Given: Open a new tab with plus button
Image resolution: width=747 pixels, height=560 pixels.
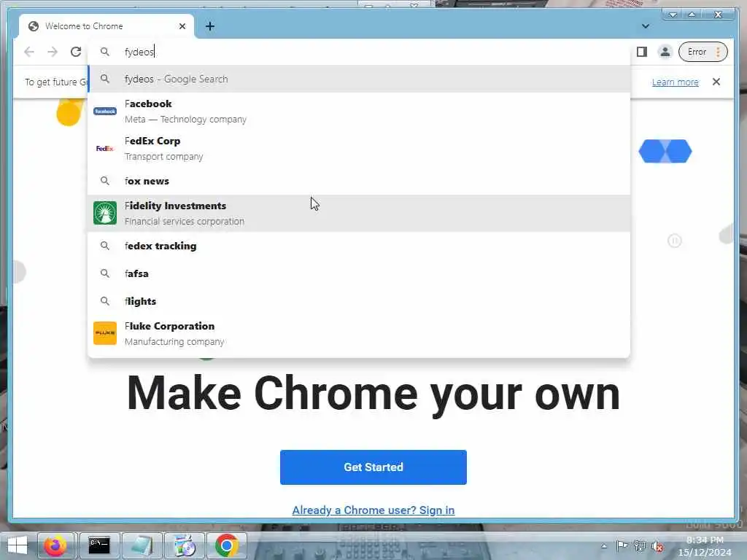Looking at the screenshot, I should pos(210,26).
